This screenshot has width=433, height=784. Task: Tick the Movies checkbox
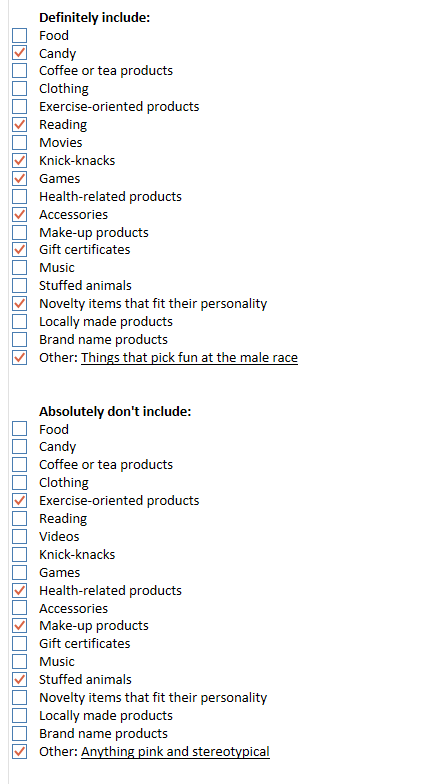[20, 142]
